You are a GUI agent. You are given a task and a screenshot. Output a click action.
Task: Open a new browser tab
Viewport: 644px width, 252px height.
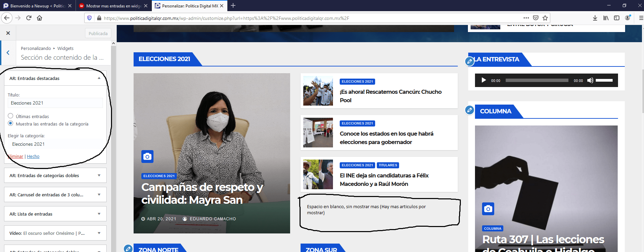[x=233, y=5]
